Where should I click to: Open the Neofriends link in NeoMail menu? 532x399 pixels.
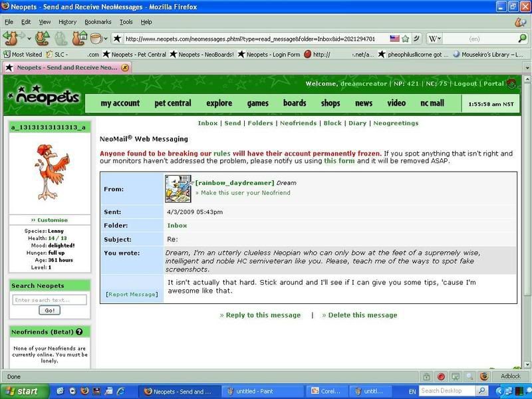[x=298, y=123]
